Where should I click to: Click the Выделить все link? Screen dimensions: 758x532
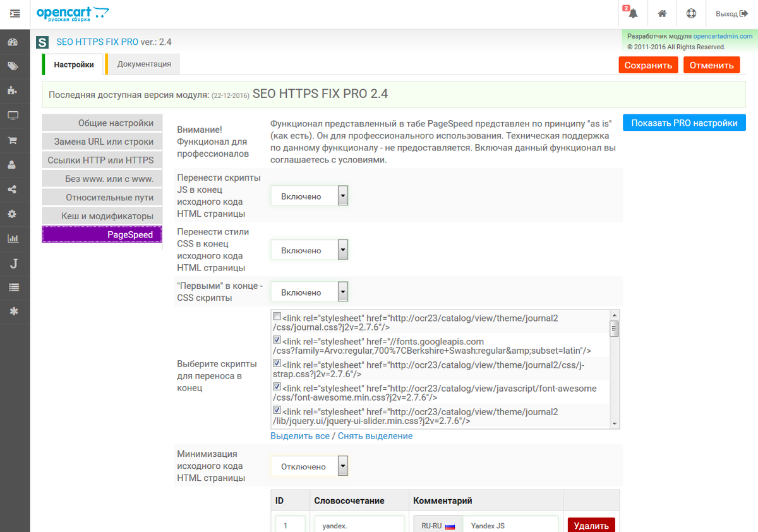(300, 436)
